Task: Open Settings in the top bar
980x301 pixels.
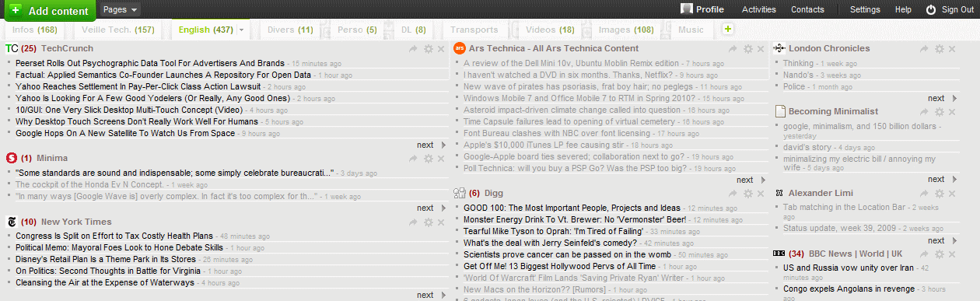Action: pyautogui.click(x=865, y=10)
